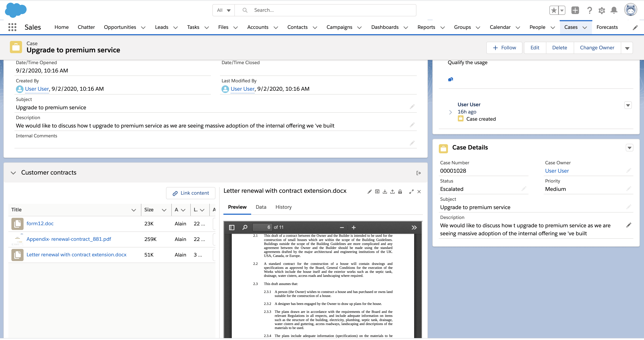Open the Title column sort menu

134,210
